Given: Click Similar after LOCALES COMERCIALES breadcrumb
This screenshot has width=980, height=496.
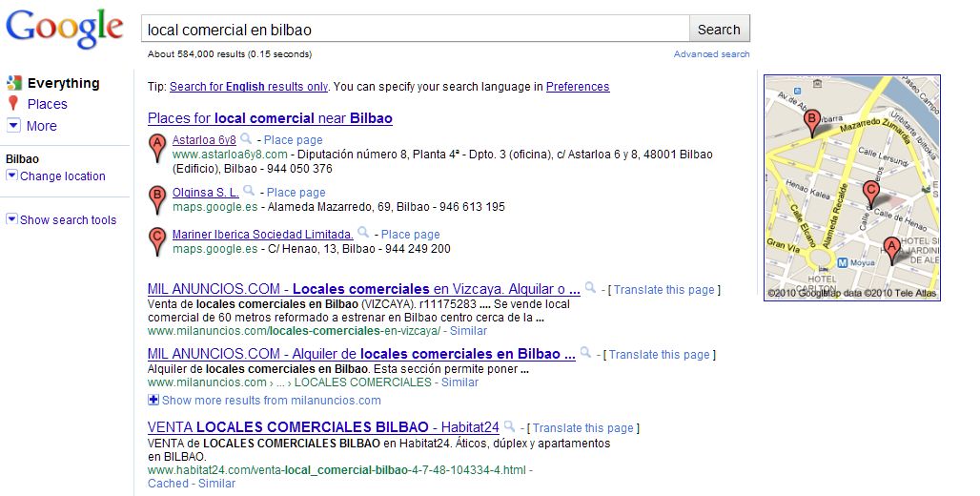Looking at the screenshot, I should [459, 382].
